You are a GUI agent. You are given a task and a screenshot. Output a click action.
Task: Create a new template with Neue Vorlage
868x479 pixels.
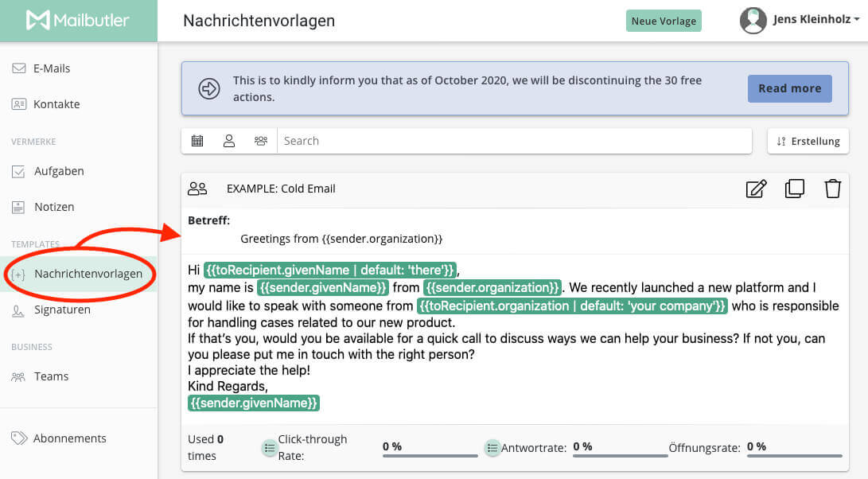[x=664, y=21]
